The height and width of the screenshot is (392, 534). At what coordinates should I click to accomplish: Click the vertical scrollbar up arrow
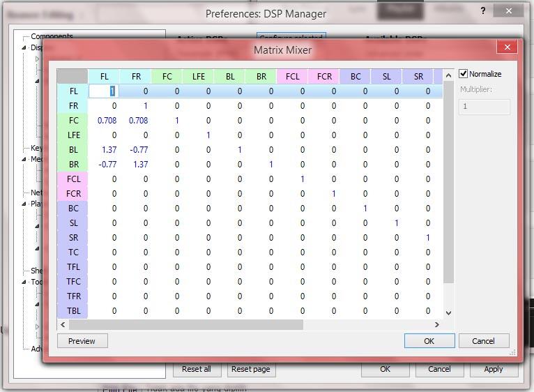(x=448, y=75)
